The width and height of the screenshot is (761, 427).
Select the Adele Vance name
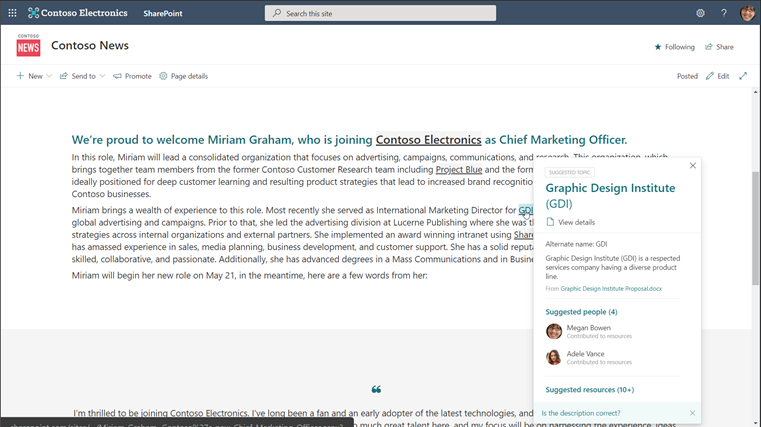pos(585,354)
